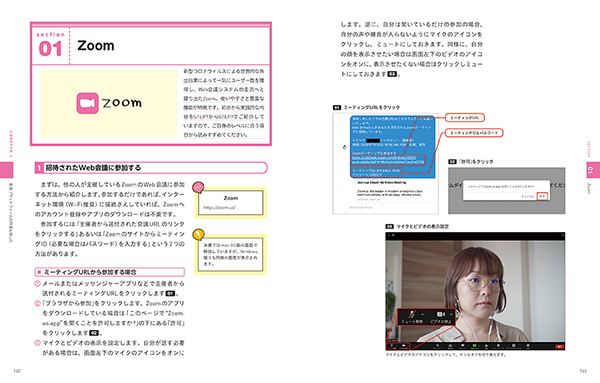
Task: Click the ミーティングURL callout label
Action: pos(465,117)
